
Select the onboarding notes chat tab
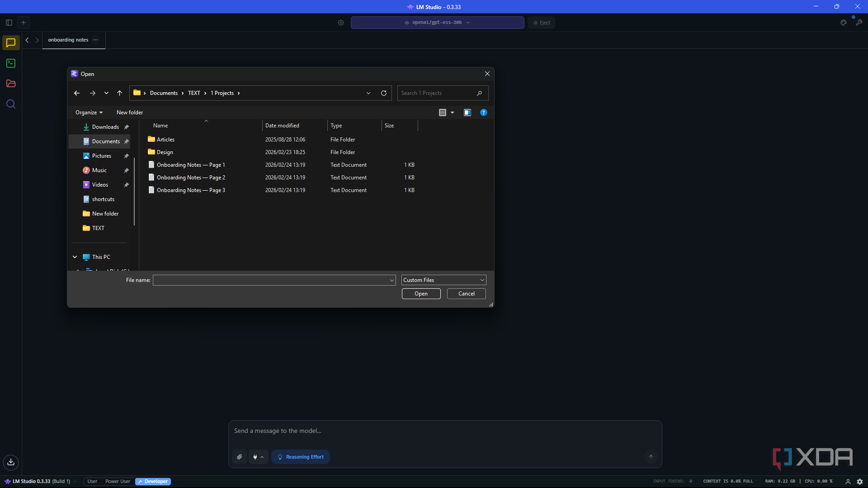[x=68, y=40]
